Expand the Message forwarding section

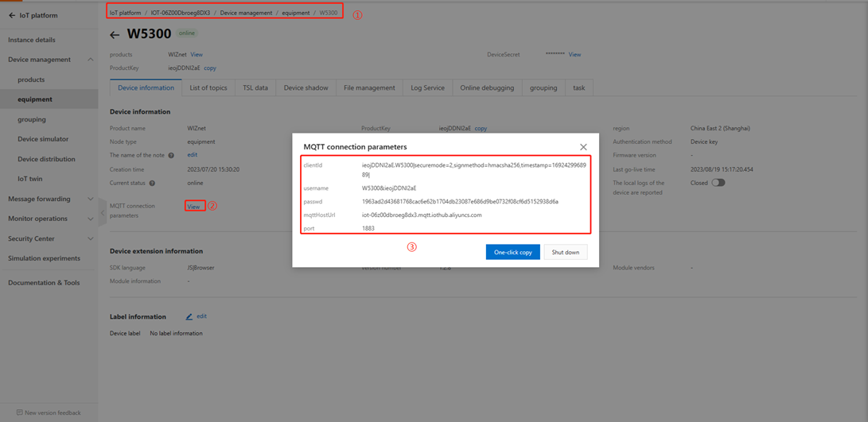pyautogui.click(x=91, y=199)
